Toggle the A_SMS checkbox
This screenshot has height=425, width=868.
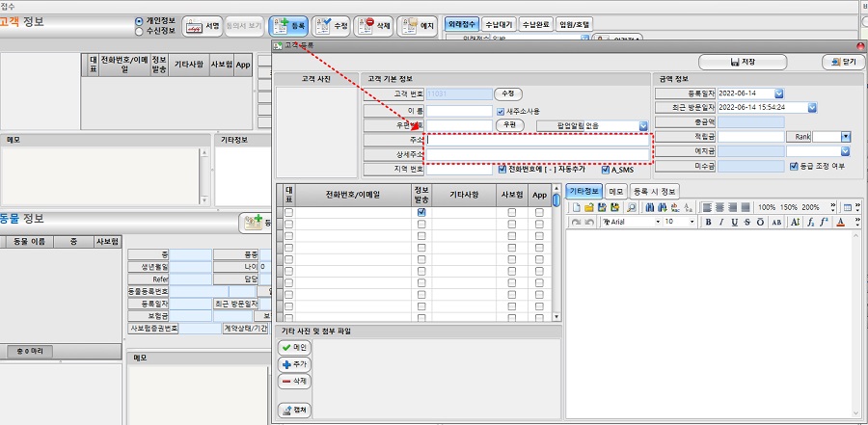click(604, 169)
